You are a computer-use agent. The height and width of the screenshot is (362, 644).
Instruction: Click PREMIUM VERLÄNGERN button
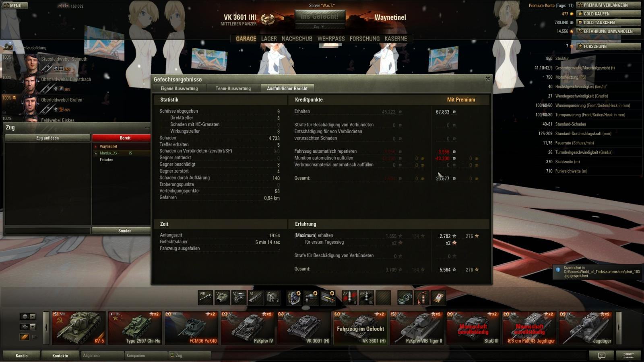(x=609, y=5)
